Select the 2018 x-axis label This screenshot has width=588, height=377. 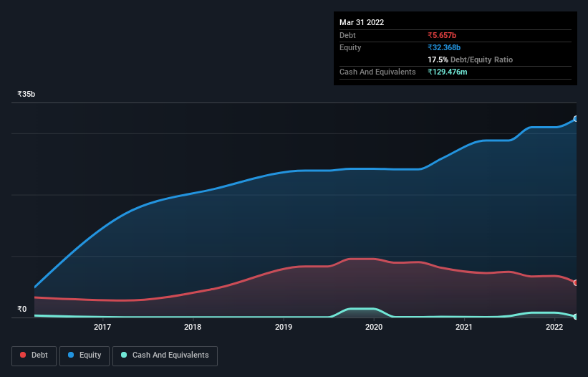(x=193, y=327)
